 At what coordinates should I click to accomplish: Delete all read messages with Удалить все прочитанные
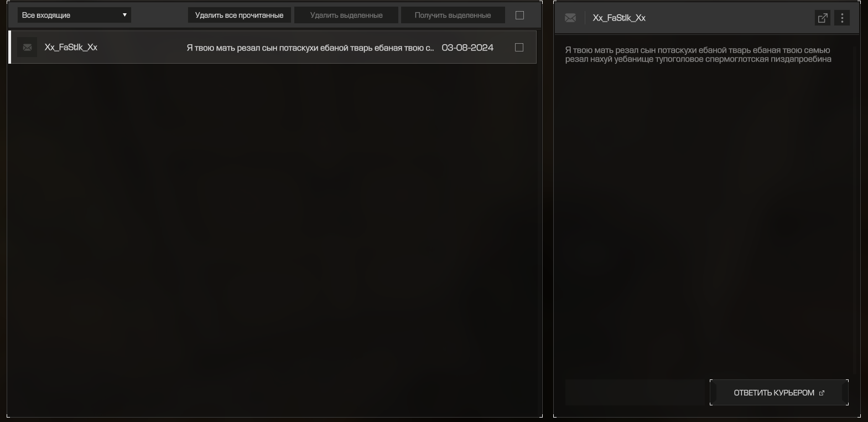click(x=240, y=15)
